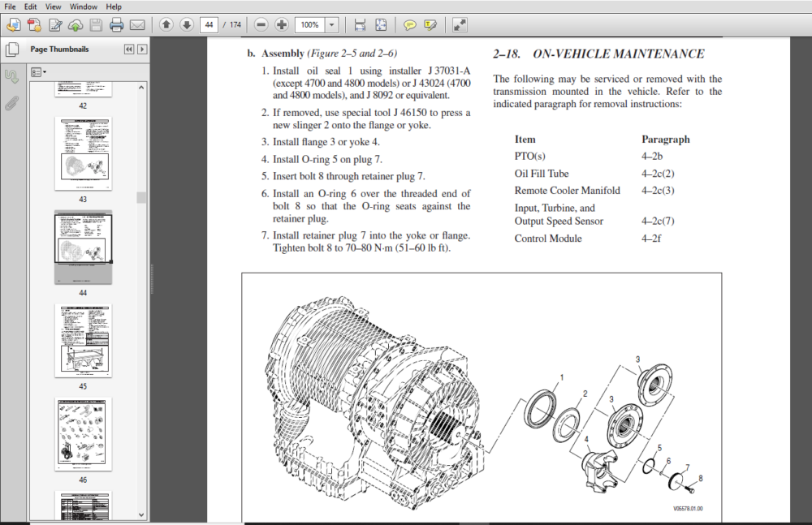
Task: Switch to Read Mode with expand icon
Action: tap(460, 24)
